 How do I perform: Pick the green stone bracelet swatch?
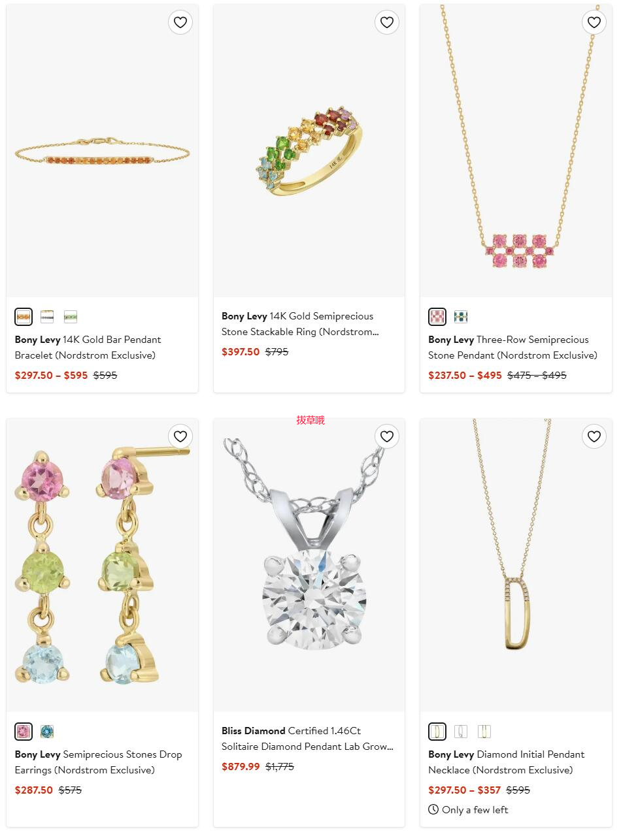tap(71, 317)
